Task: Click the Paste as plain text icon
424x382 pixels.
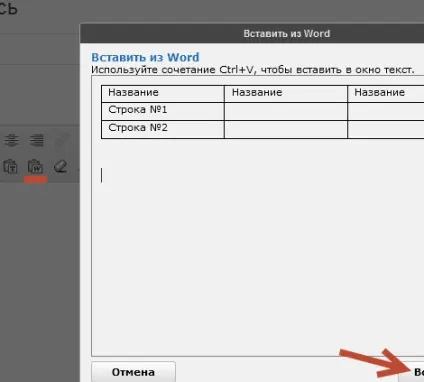Action: coord(10,166)
